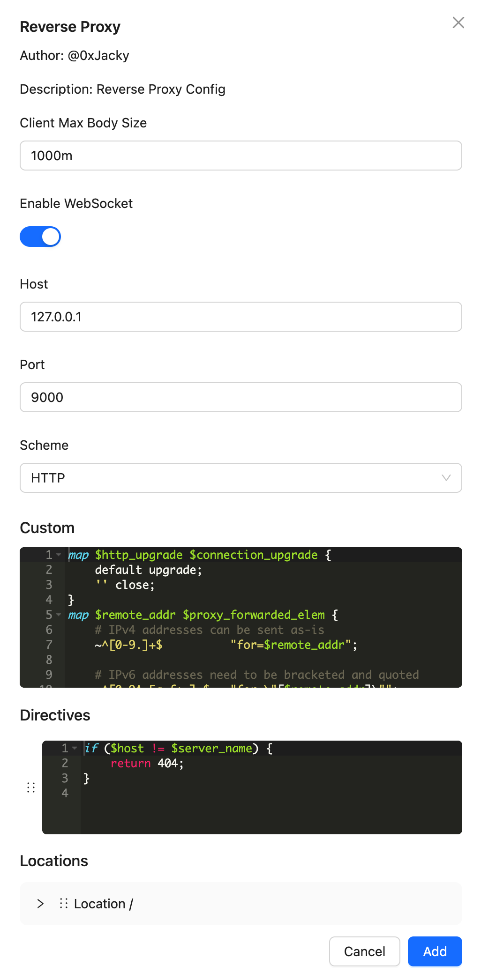Place cursor on 'default upgrade;' line in Custom
Viewport: 481px width, 980px height.
(148, 570)
